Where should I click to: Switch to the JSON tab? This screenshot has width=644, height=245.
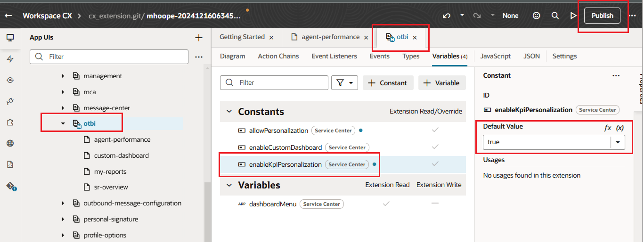pos(531,56)
